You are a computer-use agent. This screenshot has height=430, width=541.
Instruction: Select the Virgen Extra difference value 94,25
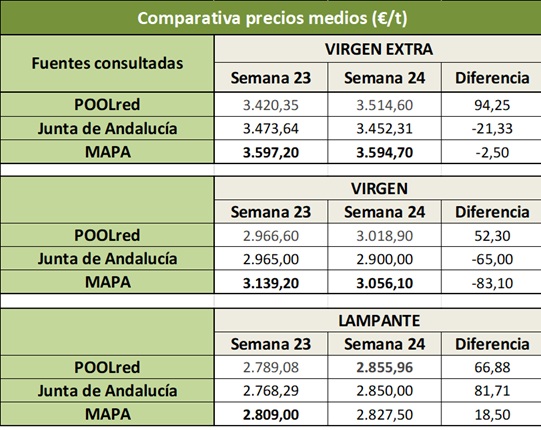[492, 105]
